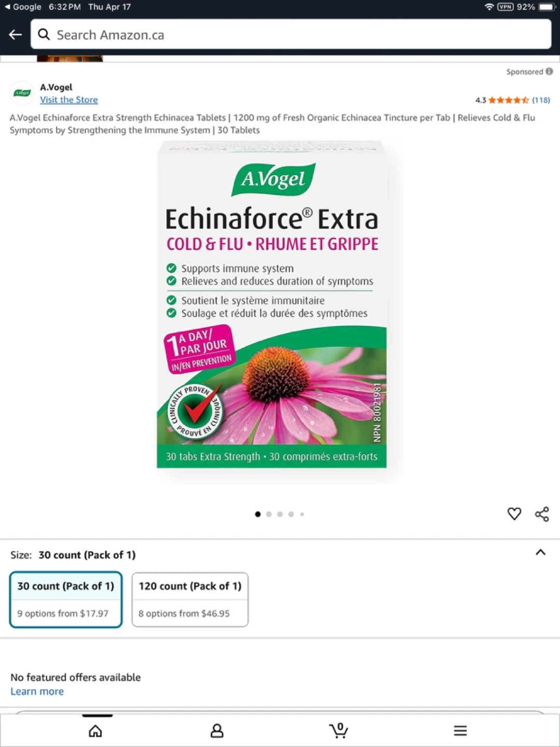
Task: Open the hamburger menu icon
Action: coord(460,730)
